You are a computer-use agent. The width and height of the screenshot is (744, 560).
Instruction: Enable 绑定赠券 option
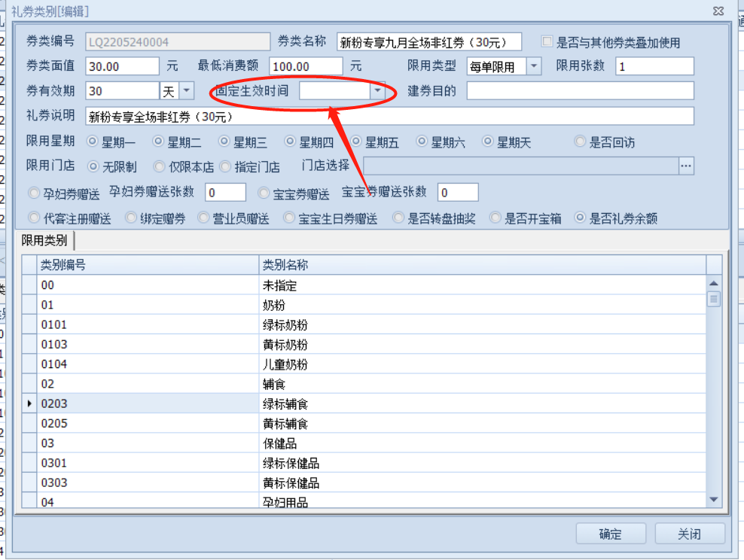[130, 218]
